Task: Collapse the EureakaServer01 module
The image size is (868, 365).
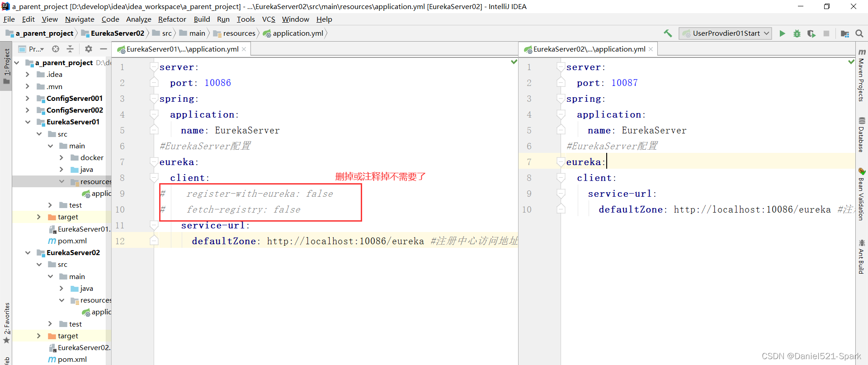Action: click(x=28, y=122)
